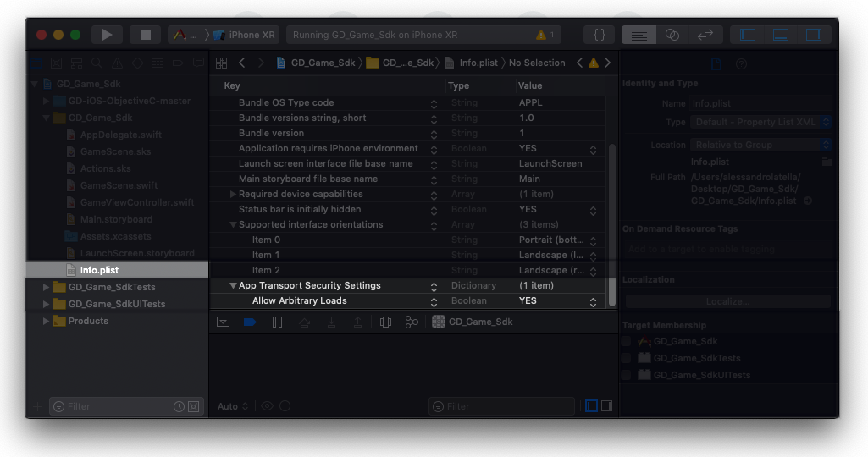Open the debug navigator tab
Screen dimensions: 868x457
tap(158, 63)
